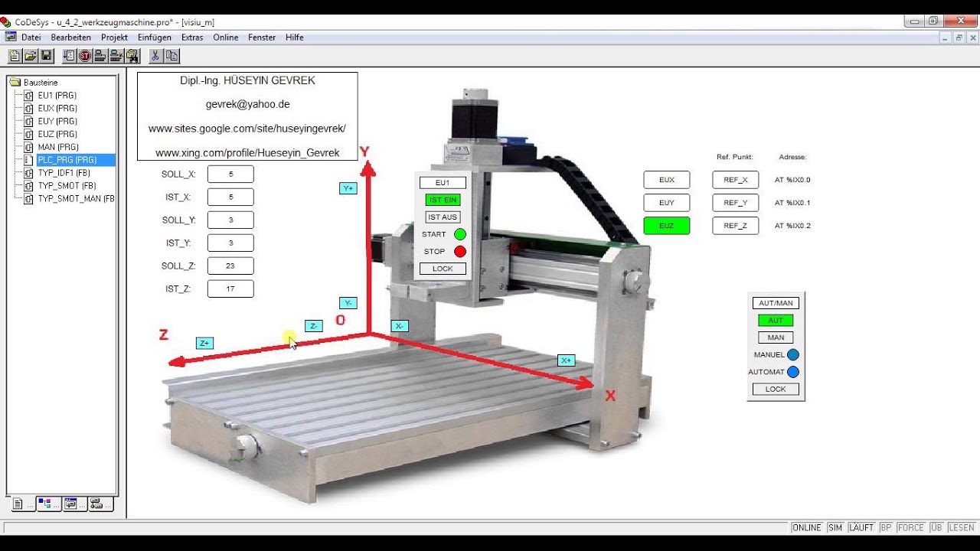Toggle the IST AUS button

pos(443,217)
